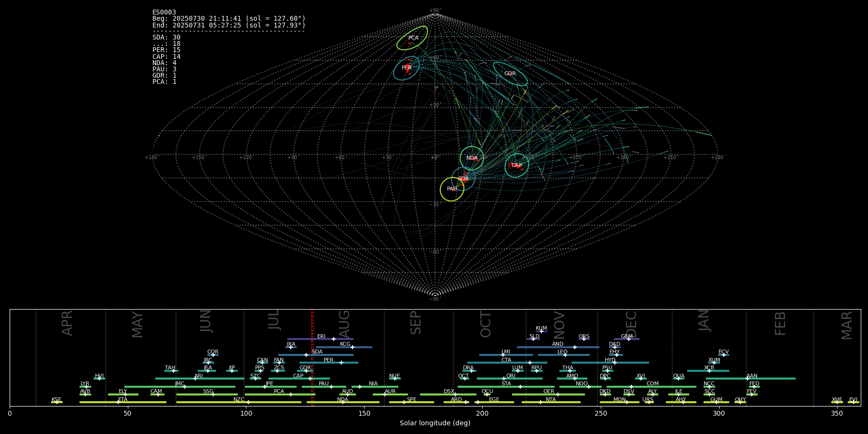Image resolution: width=868 pixels, height=434 pixels.
Task: Select the SSG shower bar in the timeline
Action: coord(207,394)
